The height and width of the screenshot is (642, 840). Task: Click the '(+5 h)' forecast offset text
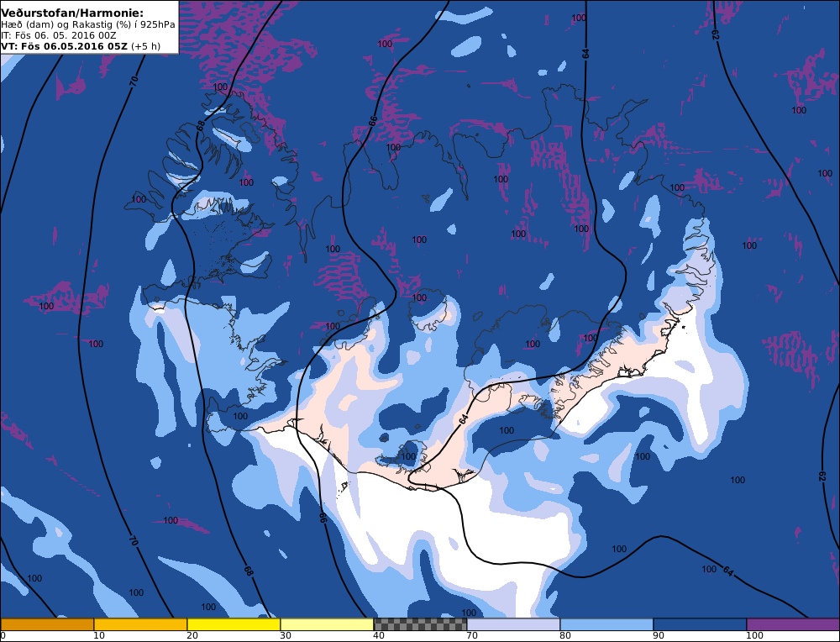tap(145, 46)
